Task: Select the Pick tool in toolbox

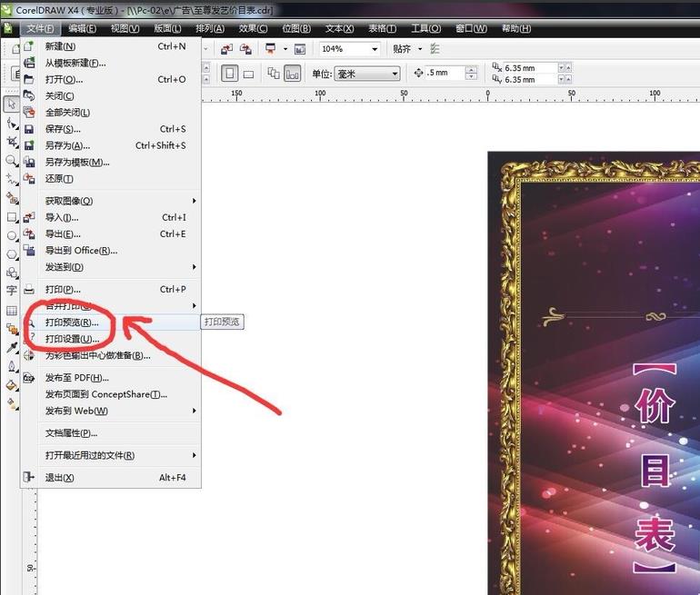Action: pyautogui.click(x=11, y=104)
